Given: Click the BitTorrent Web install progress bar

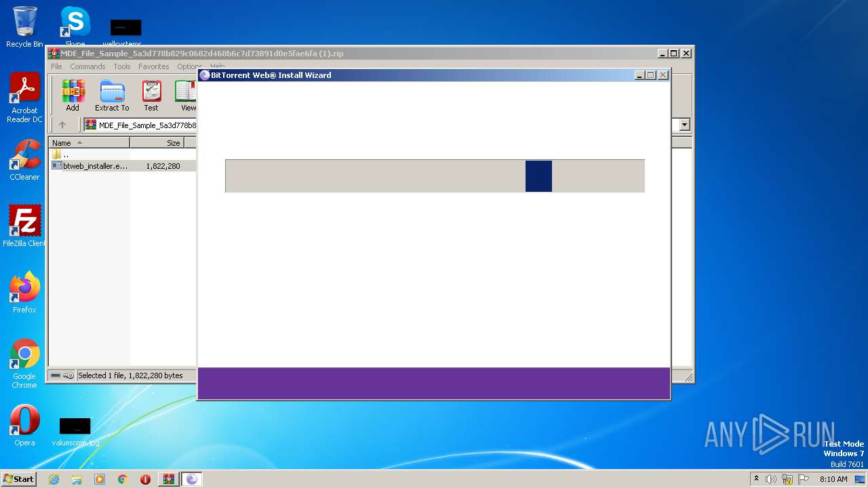Looking at the screenshot, I should pyautogui.click(x=435, y=176).
